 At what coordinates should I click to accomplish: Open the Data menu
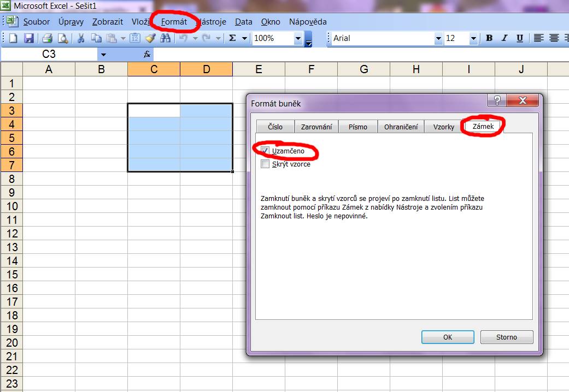[x=243, y=22]
